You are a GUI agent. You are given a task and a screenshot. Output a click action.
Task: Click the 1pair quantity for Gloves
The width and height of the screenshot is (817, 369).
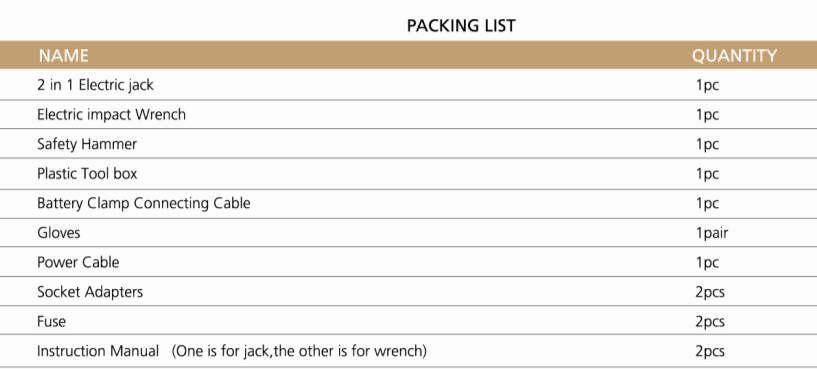(712, 233)
